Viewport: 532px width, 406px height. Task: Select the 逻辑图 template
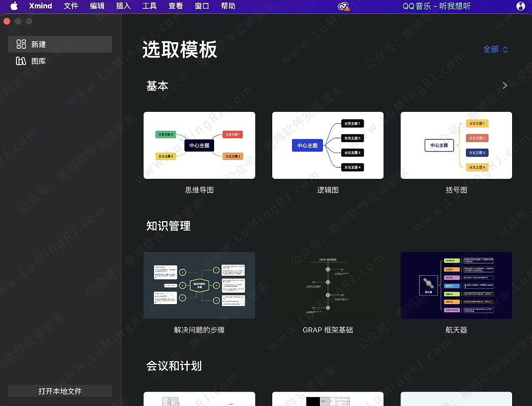click(x=328, y=145)
